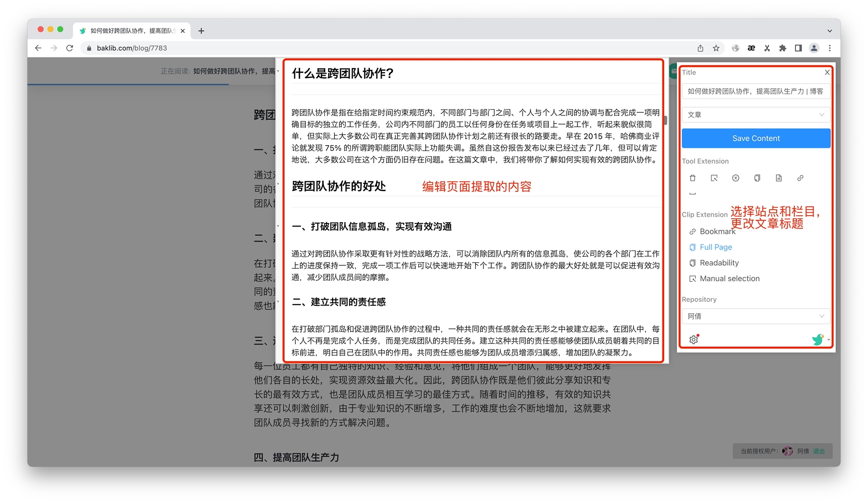Image resolution: width=868 pixels, height=503 pixels.
Task: Click the scissors-like extension icon
Action: pyautogui.click(x=767, y=48)
